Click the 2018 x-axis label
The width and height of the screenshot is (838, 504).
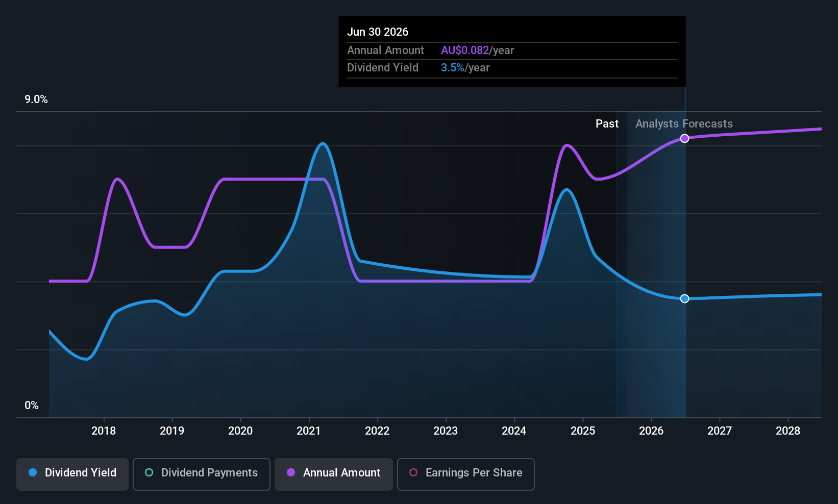(104, 431)
